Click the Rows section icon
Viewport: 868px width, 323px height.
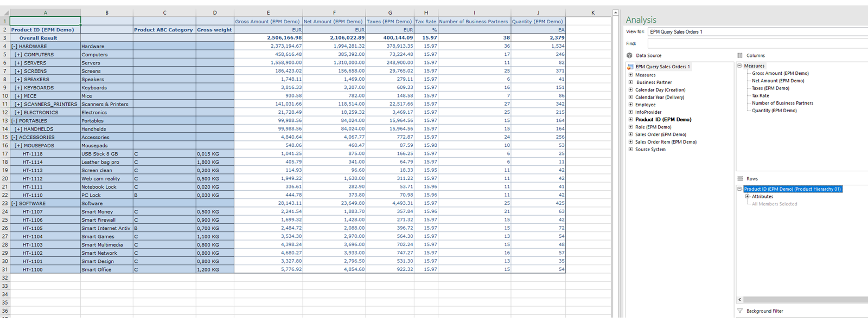tap(740, 178)
